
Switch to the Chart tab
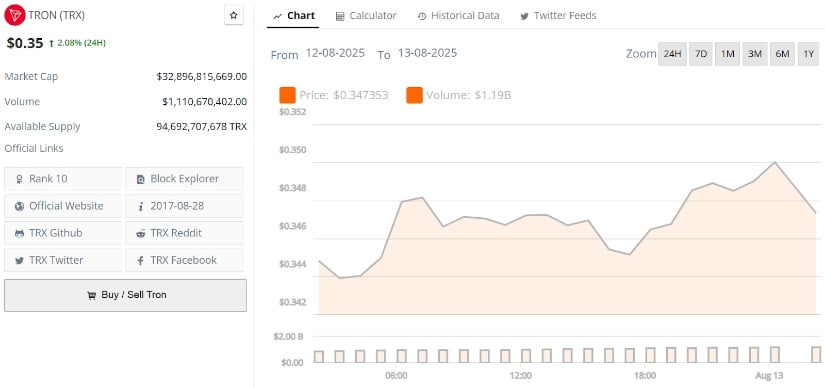pos(293,16)
